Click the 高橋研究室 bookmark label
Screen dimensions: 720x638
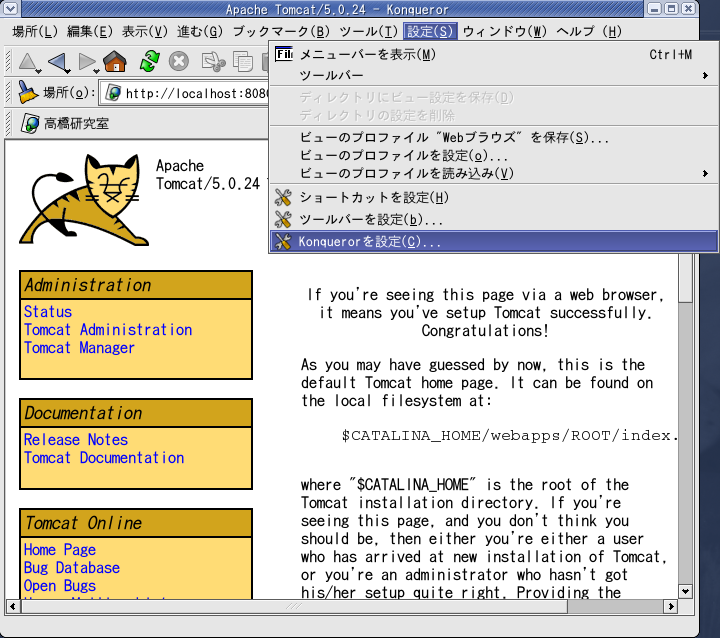pyautogui.click(x=76, y=124)
